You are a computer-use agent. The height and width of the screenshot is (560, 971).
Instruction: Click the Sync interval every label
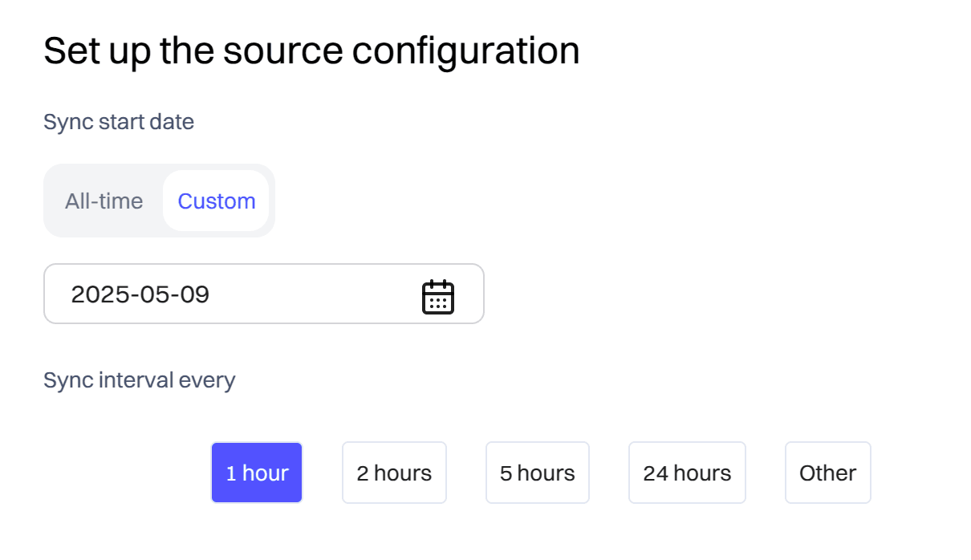point(140,379)
